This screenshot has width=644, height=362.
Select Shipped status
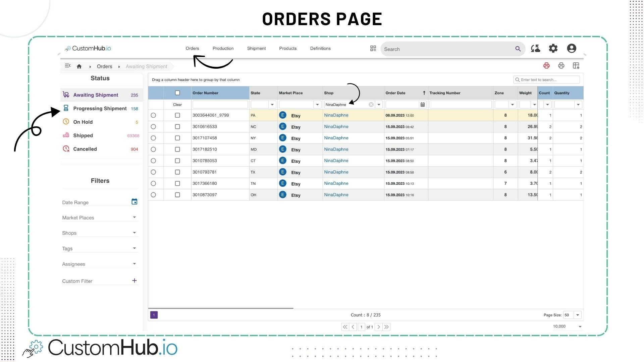coord(102,135)
